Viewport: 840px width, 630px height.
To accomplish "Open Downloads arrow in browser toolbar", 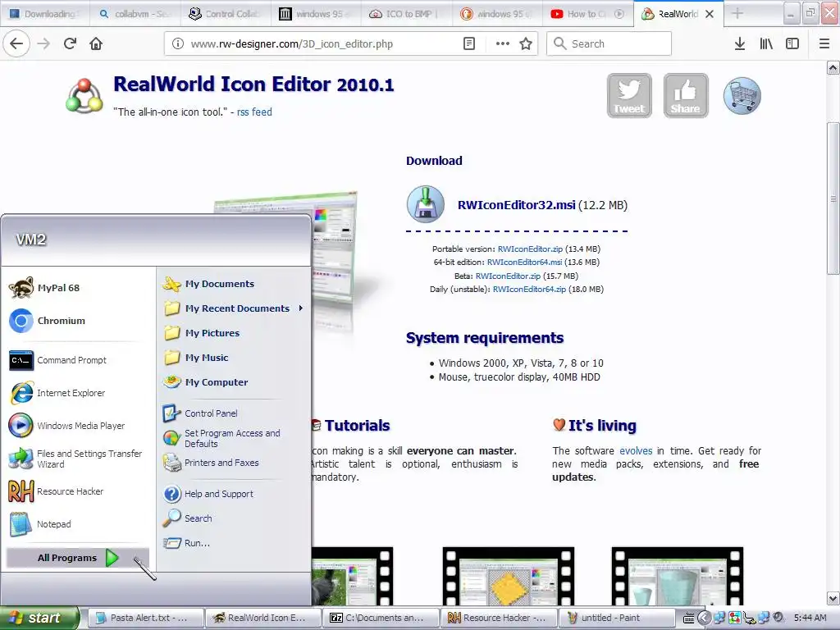I will pyautogui.click(x=740, y=44).
